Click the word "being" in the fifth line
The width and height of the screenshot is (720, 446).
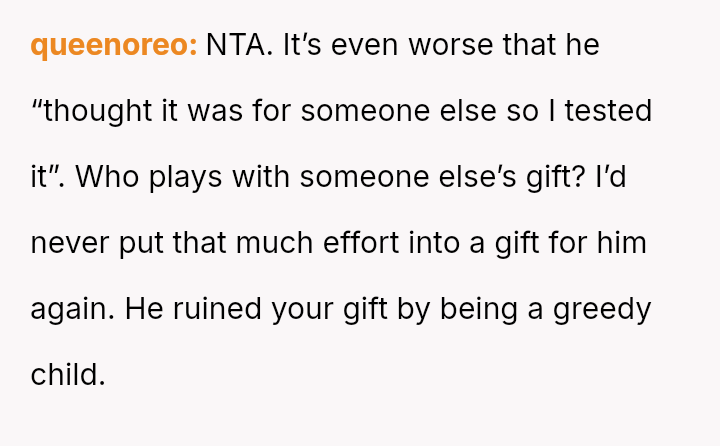coord(479,310)
